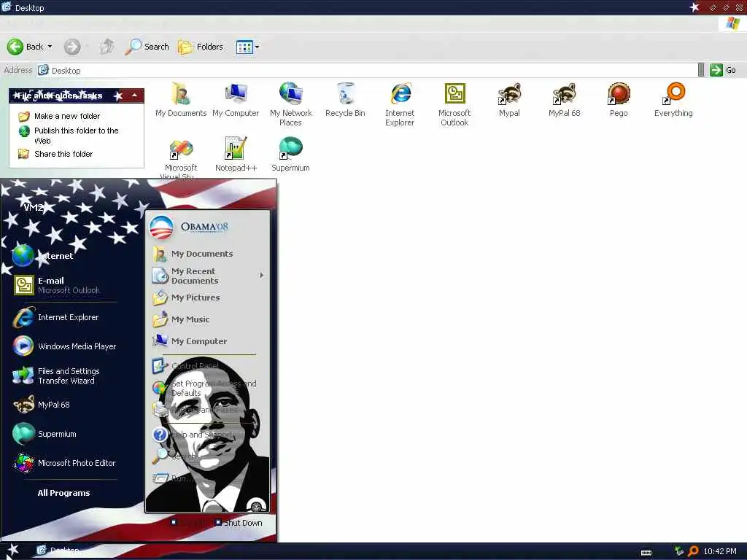
Task: Launch Internet Explorer desktop shortcut
Action: pyautogui.click(x=400, y=104)
